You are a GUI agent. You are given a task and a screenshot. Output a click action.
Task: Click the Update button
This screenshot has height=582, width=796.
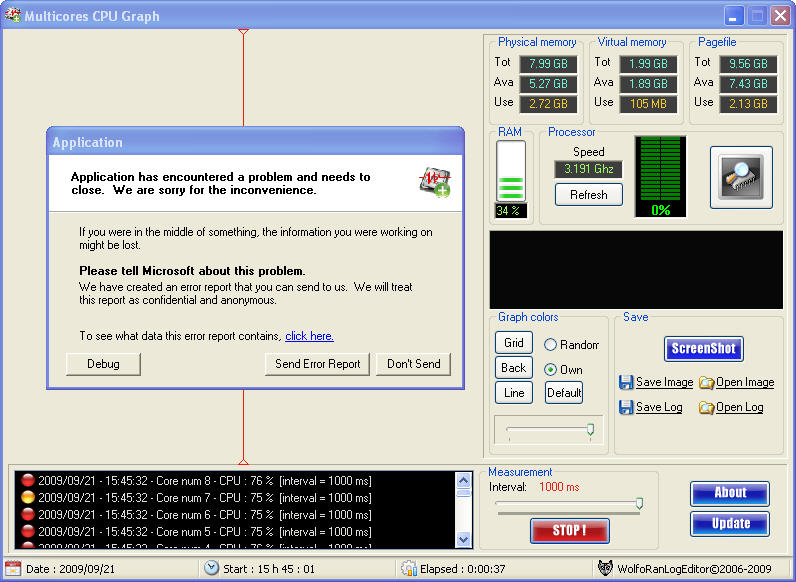point(730,524)
